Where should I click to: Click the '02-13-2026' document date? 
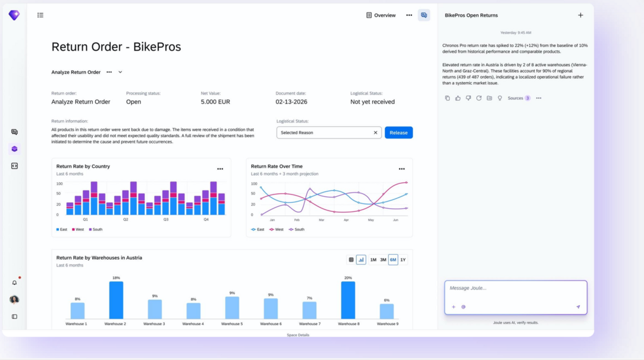tap(291, 102)
